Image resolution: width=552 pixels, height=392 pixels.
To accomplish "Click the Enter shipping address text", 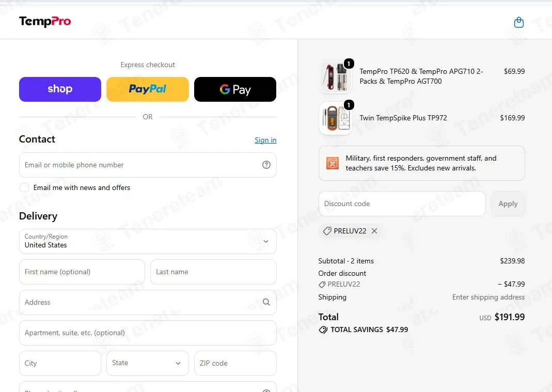I will tap(488, 297).
